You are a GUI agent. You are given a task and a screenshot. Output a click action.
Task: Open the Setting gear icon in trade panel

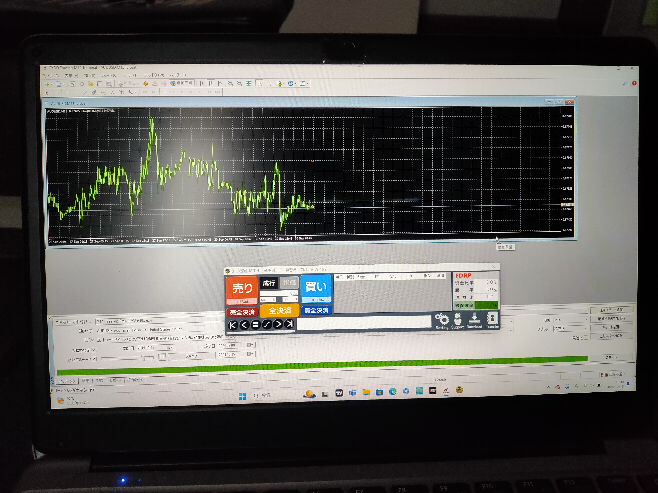click(x=441, y=319)
